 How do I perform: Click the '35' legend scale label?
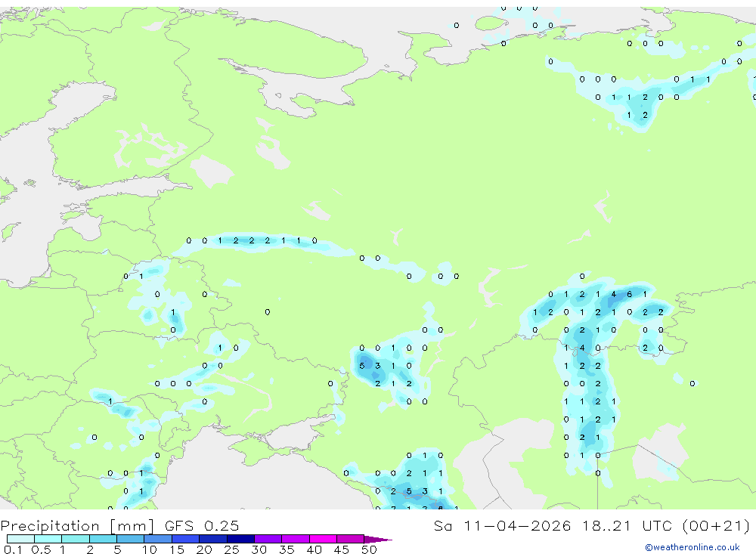(287, 549)
